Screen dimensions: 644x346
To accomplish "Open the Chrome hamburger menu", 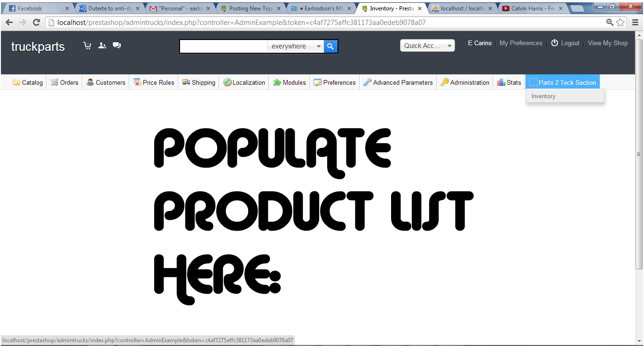I will coord(635,23).
